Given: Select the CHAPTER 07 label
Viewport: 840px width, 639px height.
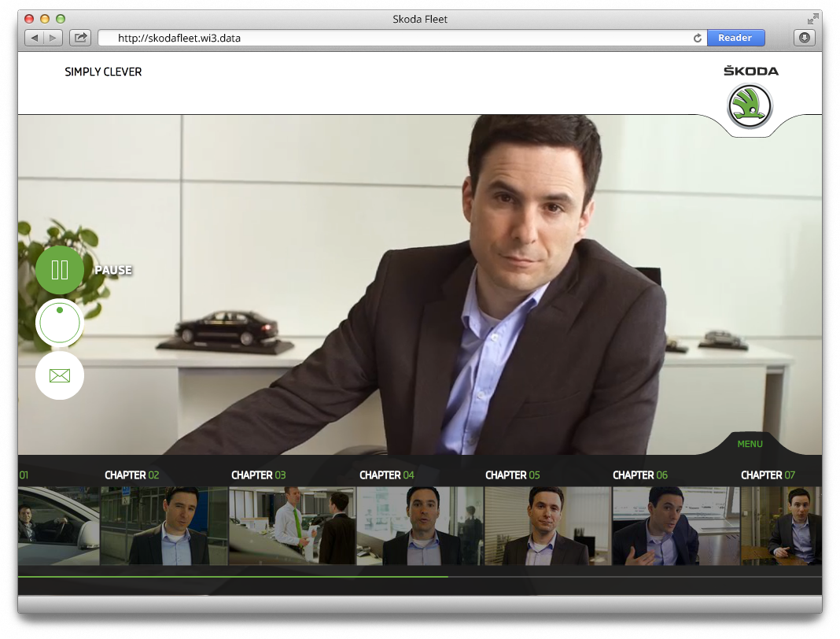Looking at the screenshot, I should coord(768,475).
